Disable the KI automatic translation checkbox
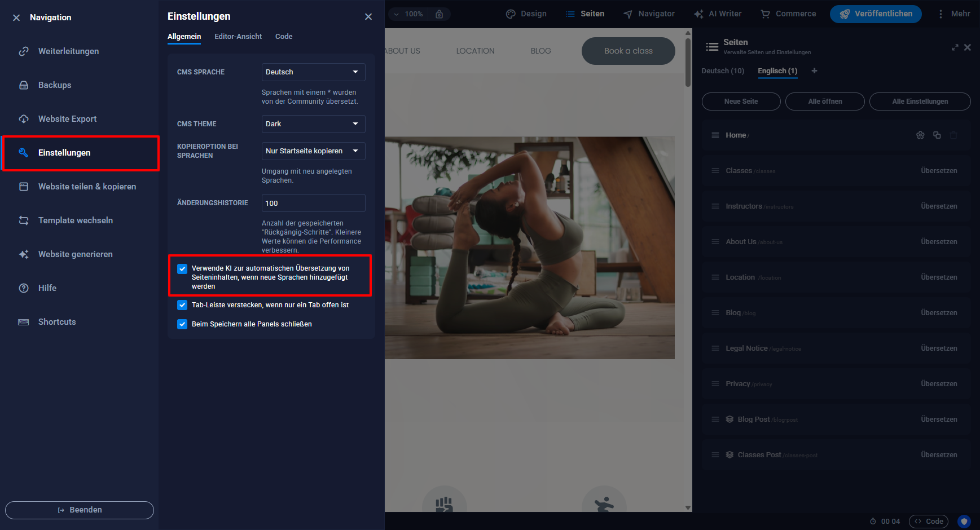The height and width of the screenshot is (530, 980). point(182,269)
